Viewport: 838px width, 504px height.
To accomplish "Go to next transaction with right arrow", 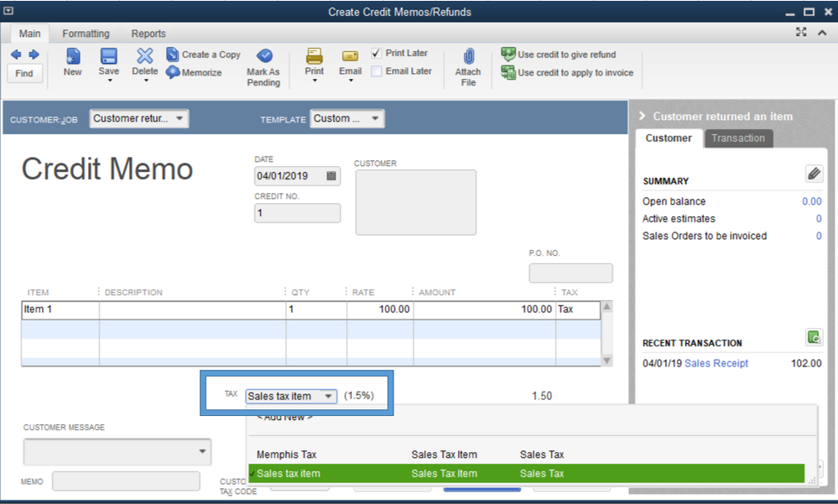I will coord(34,54).
